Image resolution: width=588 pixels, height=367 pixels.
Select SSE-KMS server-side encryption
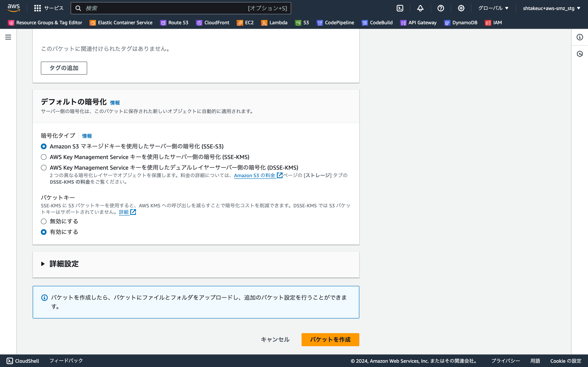(44, 157)
